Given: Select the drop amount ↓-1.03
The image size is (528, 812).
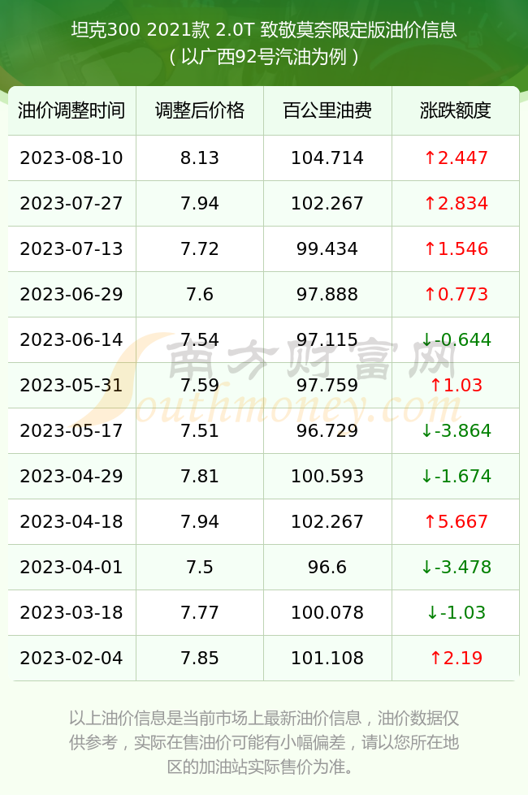Looking at the screenshot, I should point(456,613).
